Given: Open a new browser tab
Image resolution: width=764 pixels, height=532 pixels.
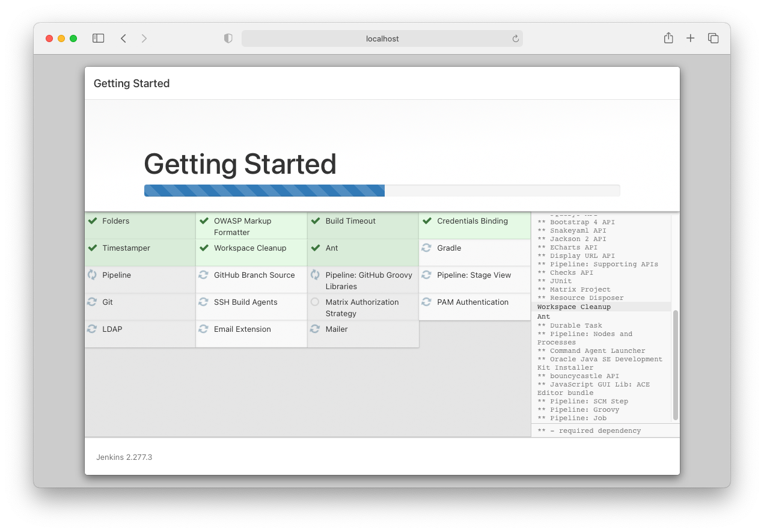Looking at the screenshot, I should pyautogui.click(x=690, y=38).
